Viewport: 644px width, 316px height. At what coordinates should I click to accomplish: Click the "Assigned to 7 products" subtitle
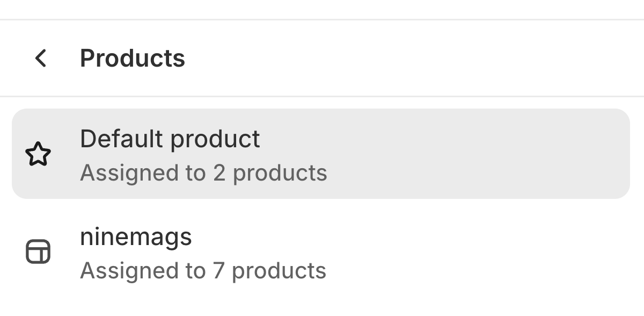coord(203,270)
